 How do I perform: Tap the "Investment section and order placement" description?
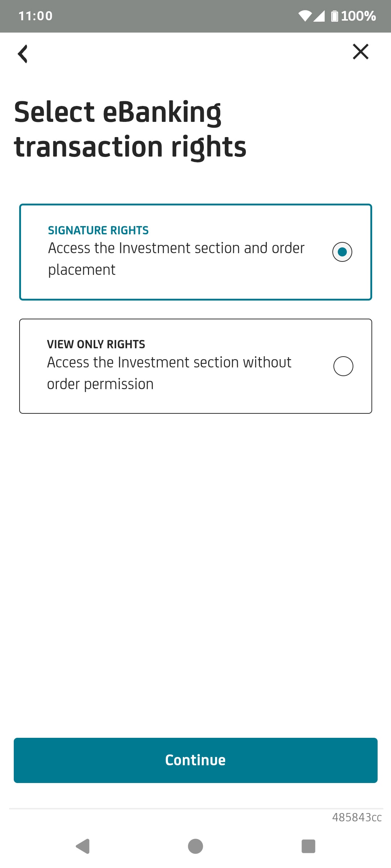[x=176, y=259]
